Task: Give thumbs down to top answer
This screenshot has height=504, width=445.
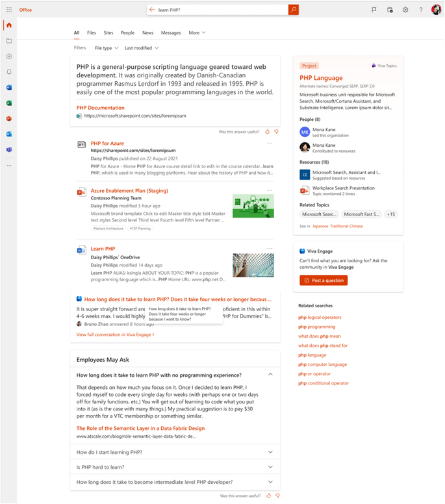Action: (x=276, y=131)
